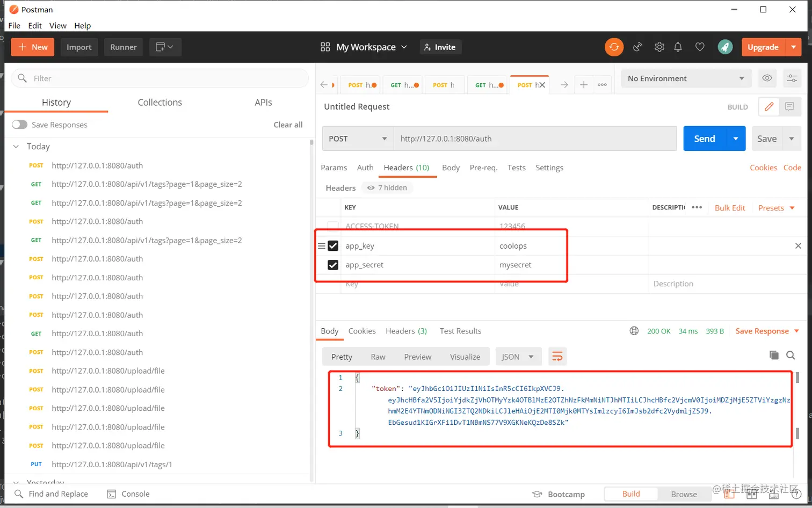Open the File menu
Viewport: 812px width, 508px height.
click(15, 25)
